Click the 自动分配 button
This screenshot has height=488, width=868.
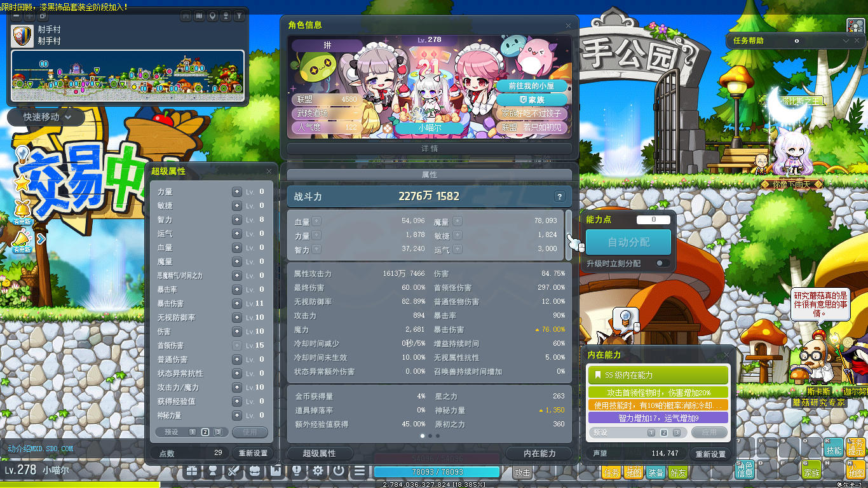point(628,242)
